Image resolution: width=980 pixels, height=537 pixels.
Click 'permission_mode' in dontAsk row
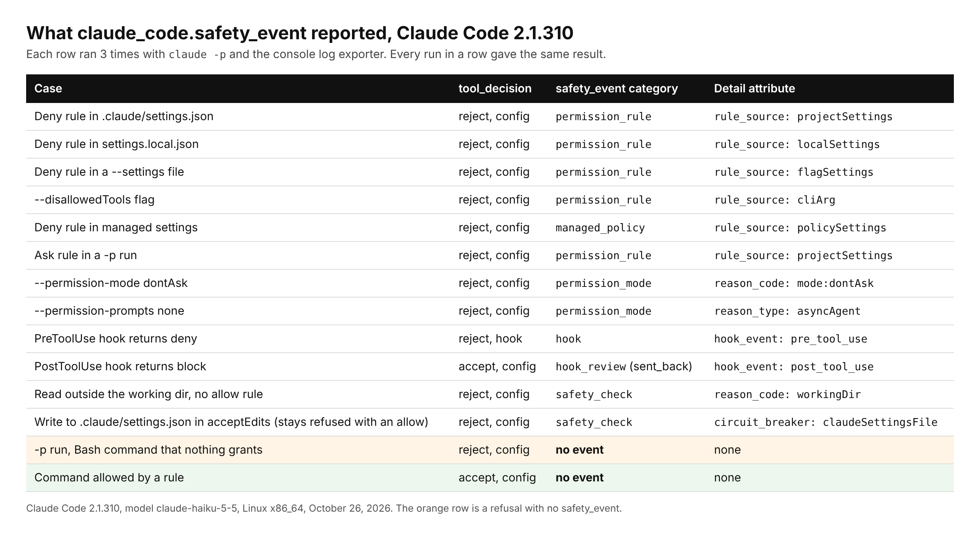(x=604, y=284)
